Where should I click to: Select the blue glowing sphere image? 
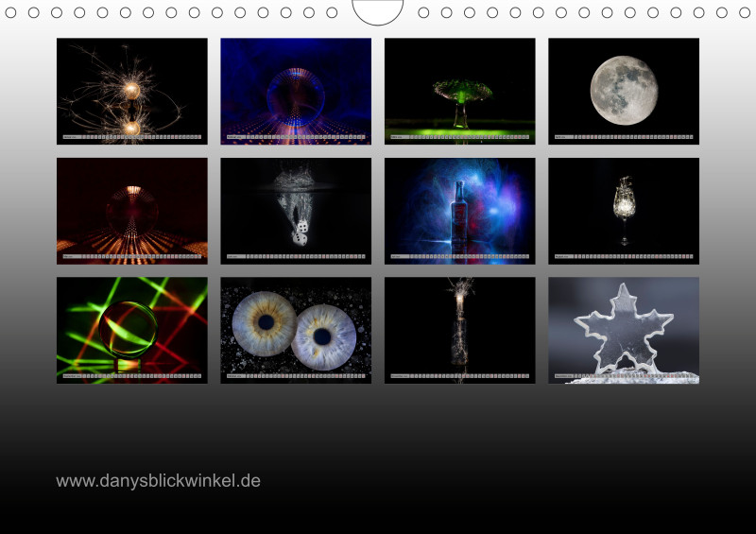click(x=296, y=87)
